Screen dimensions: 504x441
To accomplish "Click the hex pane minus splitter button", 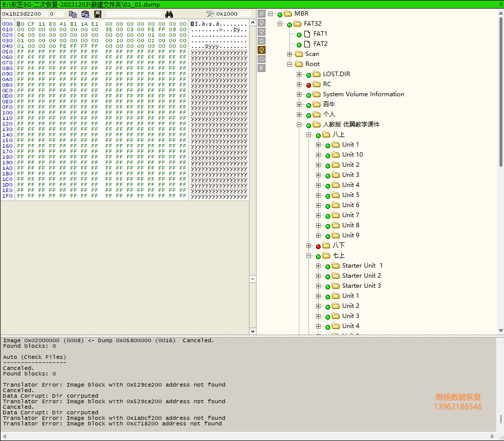I will (x=253, y=279).
